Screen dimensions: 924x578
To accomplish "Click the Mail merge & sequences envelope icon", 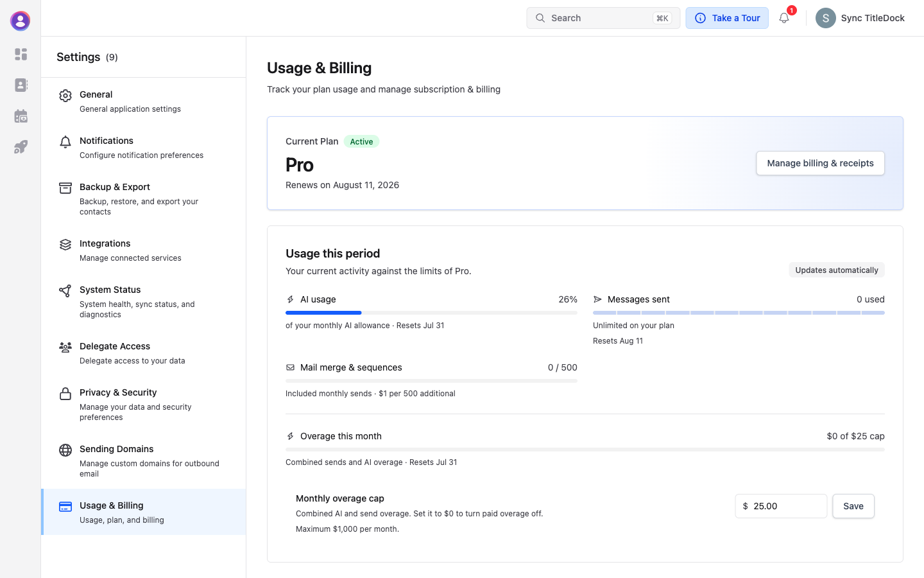I will (290, 367).
